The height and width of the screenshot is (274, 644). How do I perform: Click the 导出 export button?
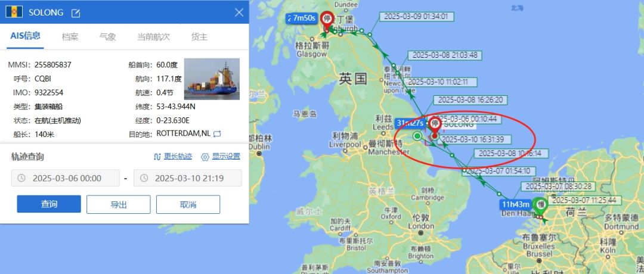(x=118, y=204)
